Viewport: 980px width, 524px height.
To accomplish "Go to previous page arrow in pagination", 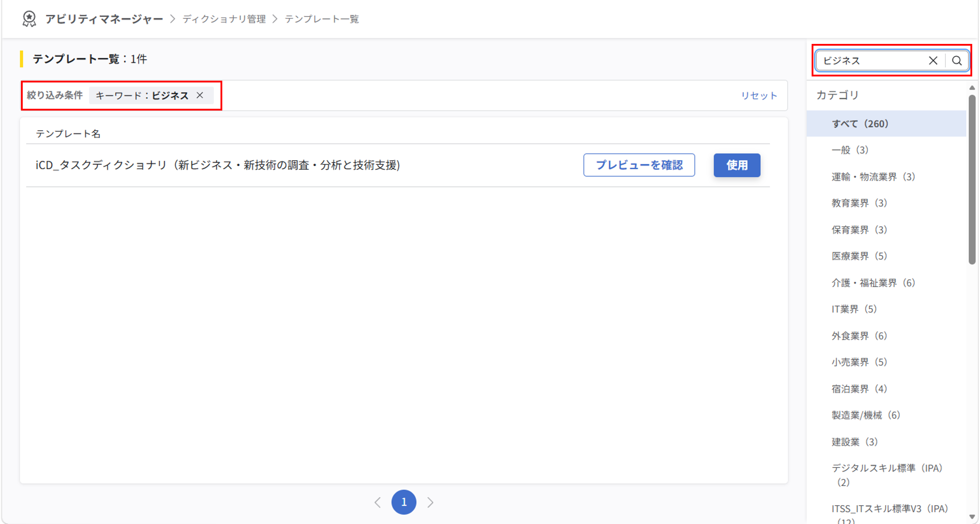I will click(x=377, y=502).
